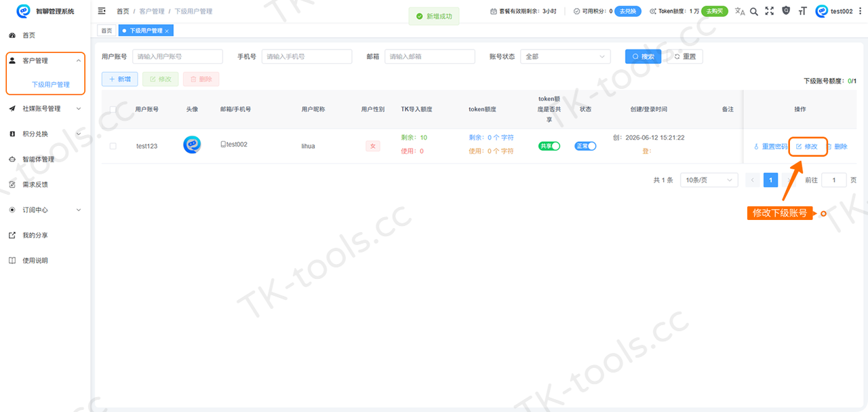
Task: Click the test123 account cell
Action: pyautogui.click(x=146, y=146)
